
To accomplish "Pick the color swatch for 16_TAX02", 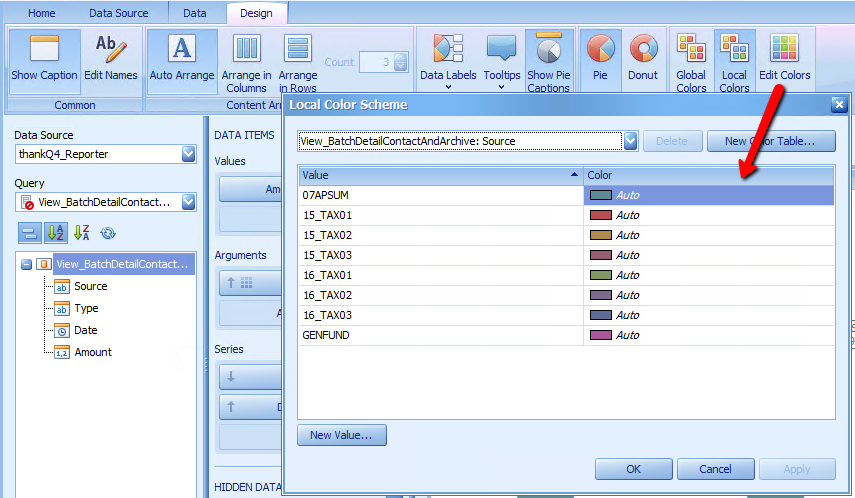I will point(601,295).
